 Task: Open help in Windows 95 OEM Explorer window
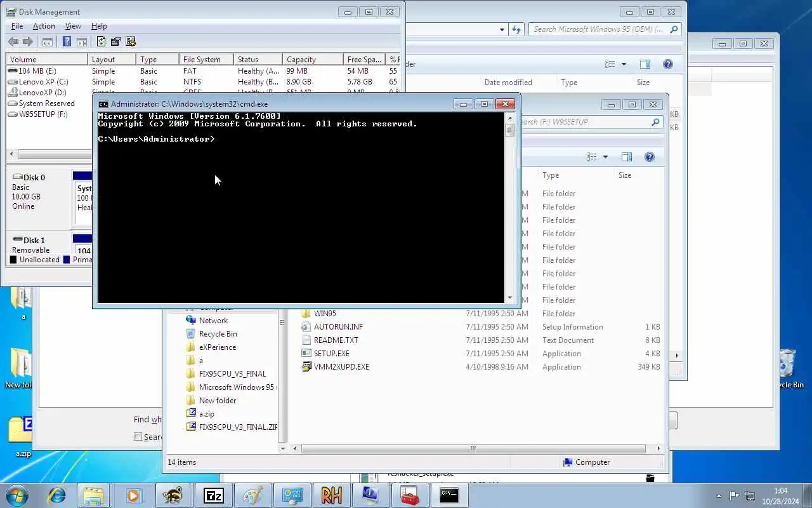667,64
